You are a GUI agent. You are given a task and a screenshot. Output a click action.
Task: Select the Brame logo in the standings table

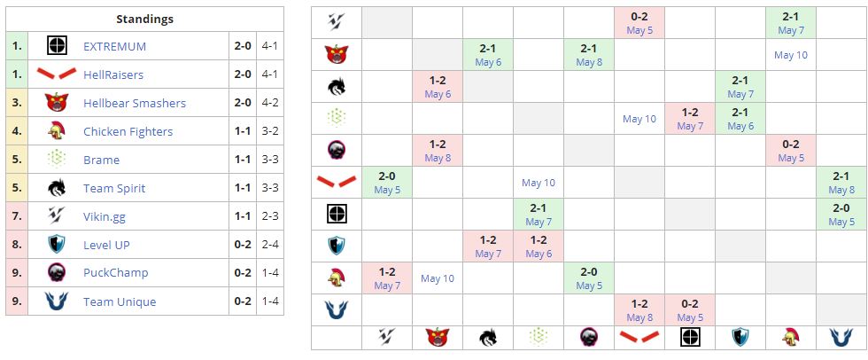coord(58,160)
